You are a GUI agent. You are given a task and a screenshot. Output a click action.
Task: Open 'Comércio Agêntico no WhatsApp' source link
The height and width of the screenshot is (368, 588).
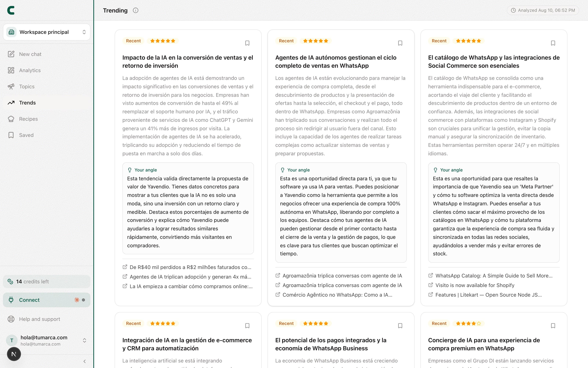[x=337, y=295]
